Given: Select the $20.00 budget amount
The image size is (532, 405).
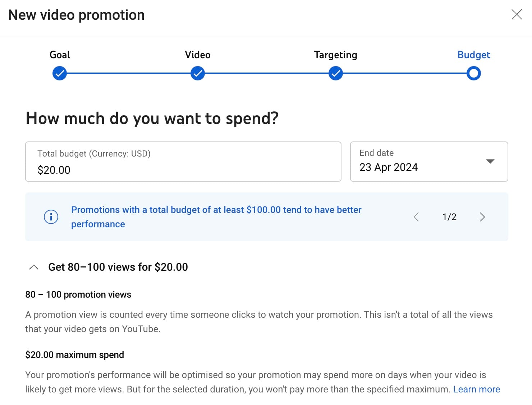Looking at the screenshot, I should click(54, 170).
